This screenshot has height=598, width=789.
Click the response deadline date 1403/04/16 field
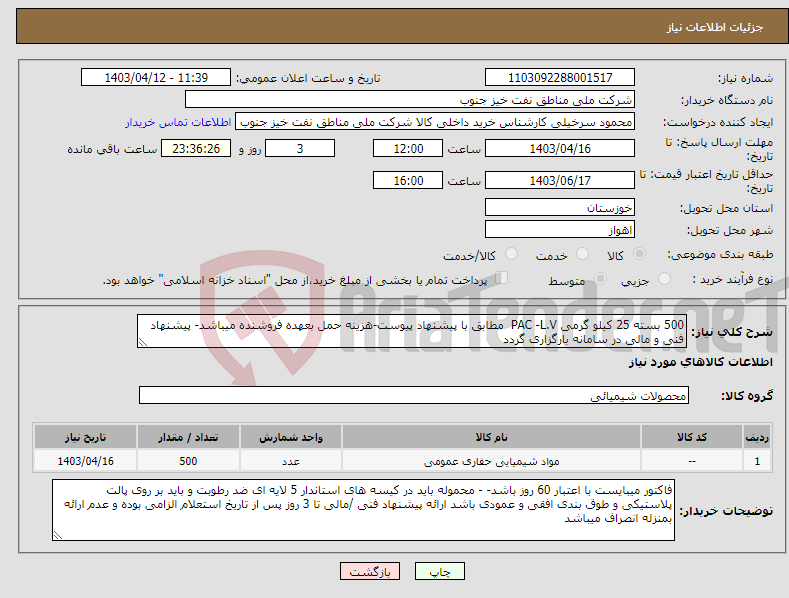click(560, 148)
